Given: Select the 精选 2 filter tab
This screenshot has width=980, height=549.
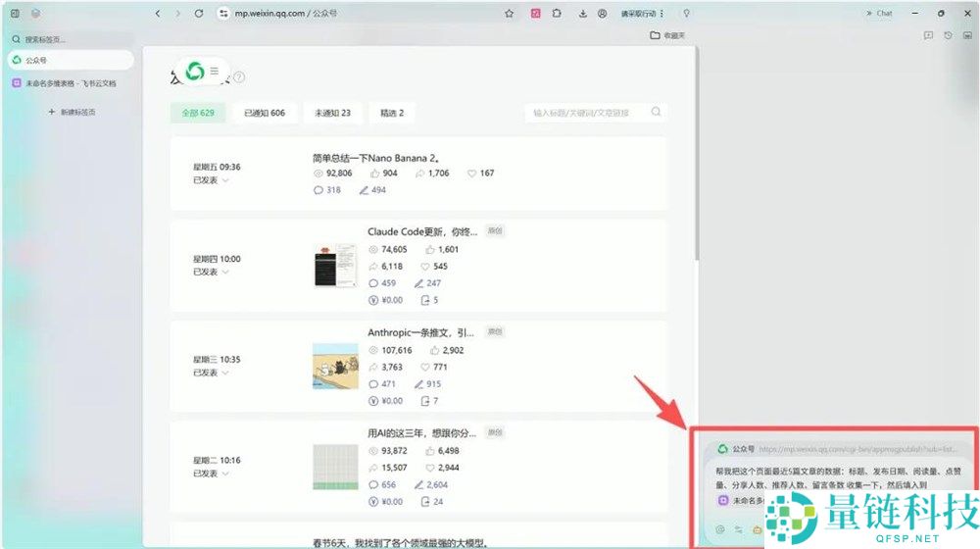Looking at the screenshot, I should [392, 113].
